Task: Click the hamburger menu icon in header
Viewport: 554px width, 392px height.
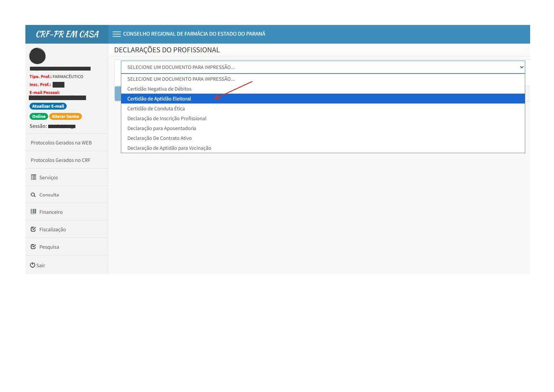Action: pyautogui.click(x=117, y=34)
